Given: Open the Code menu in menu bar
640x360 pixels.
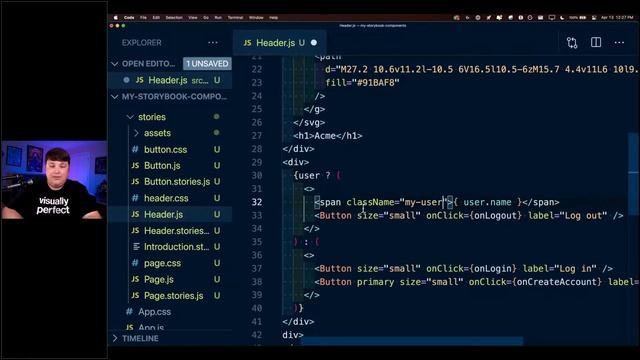Looking at the screenshot, I should (129, 18).
